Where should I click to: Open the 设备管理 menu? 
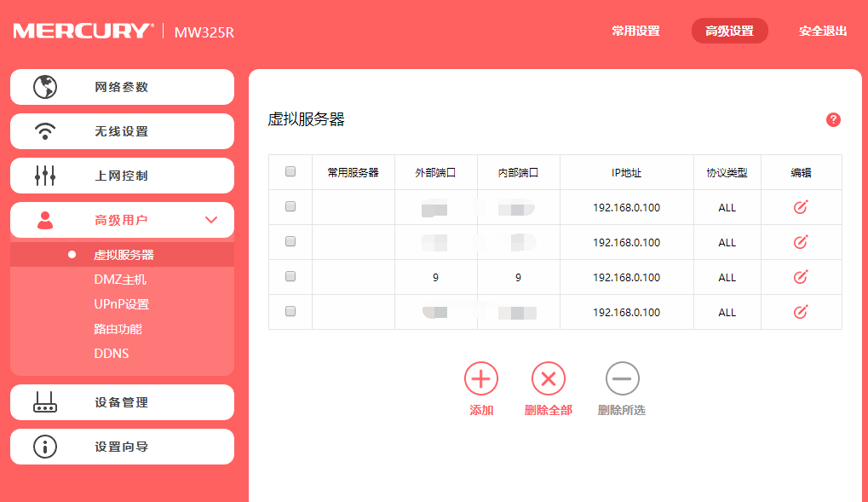[x=123, y=402]
